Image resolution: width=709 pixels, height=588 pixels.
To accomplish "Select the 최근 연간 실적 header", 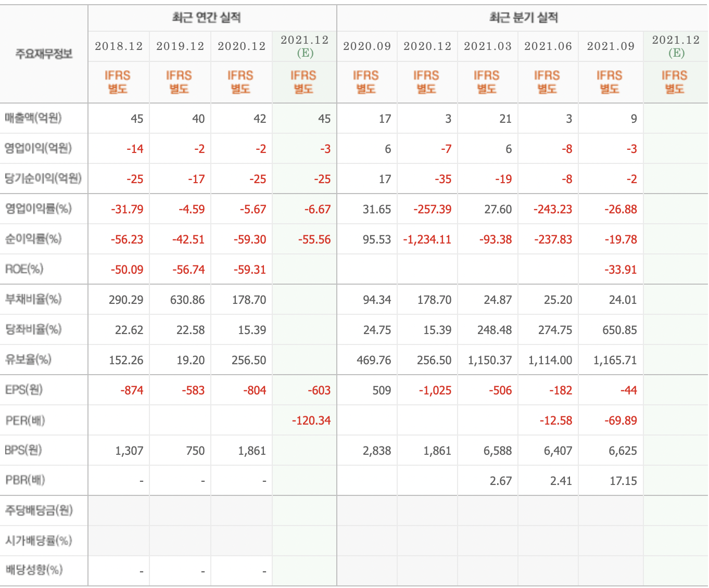I will tap(207, 18).
